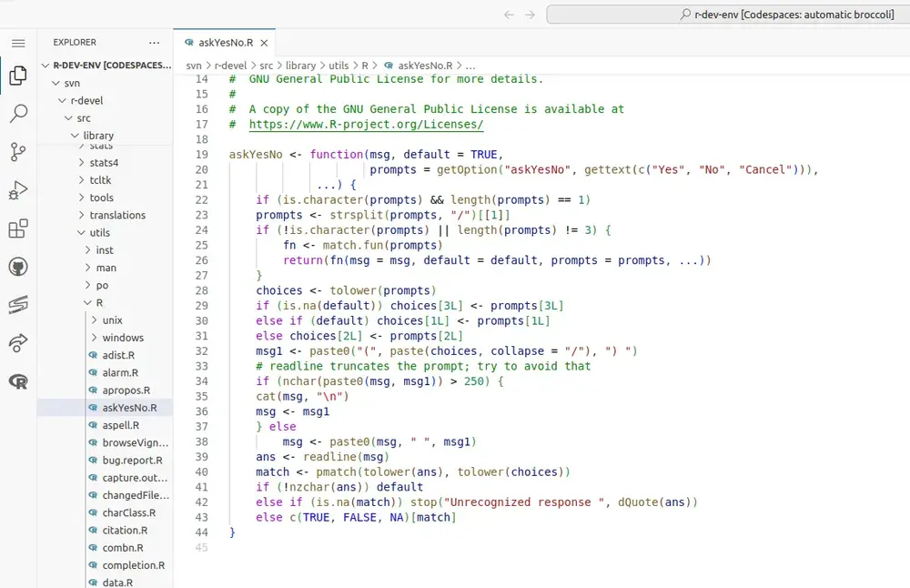The width and height of the screenshot is (910, 588).
Task: Collapse the utils folder
Action: coord(99,233)
